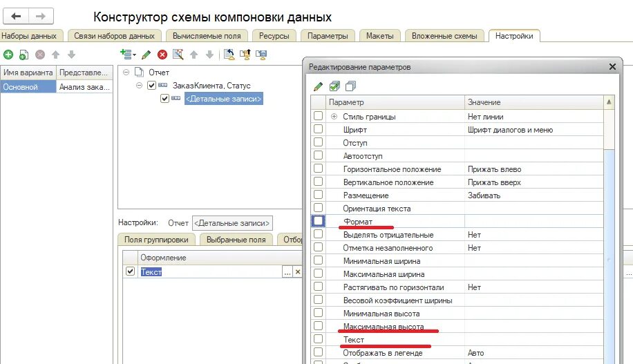Viewport: 633px width, 364px height.
Task: Tick the Текст parameter checkbox in the dialog
Action: click(318, 339)
